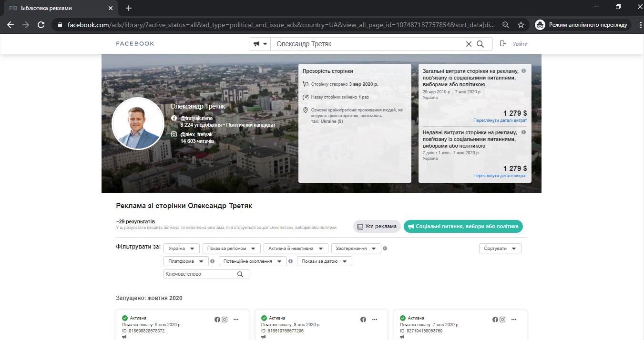Go back to previous page in browser

click(10, 25)
